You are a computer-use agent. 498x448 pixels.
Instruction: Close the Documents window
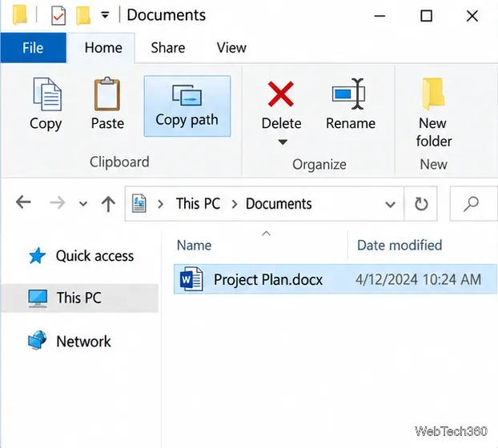(x=472, y=16)
